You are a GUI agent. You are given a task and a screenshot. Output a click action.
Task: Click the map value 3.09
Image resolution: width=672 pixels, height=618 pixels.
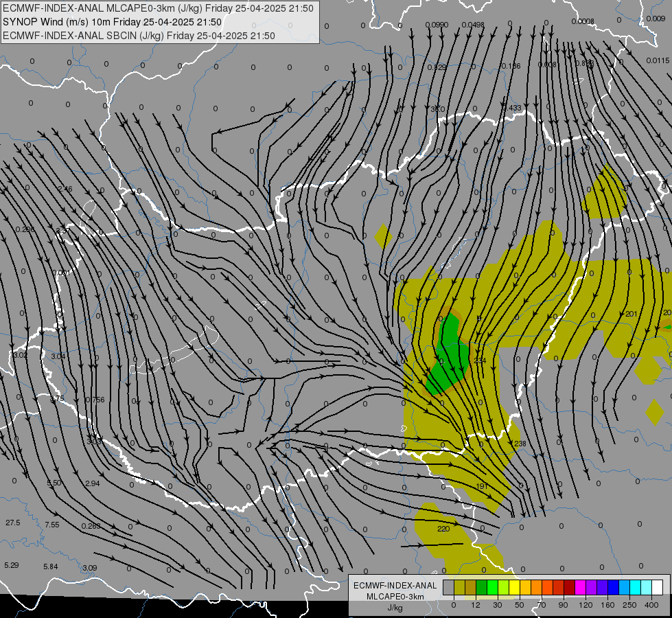pyautogui.click(x=89, y=568)
